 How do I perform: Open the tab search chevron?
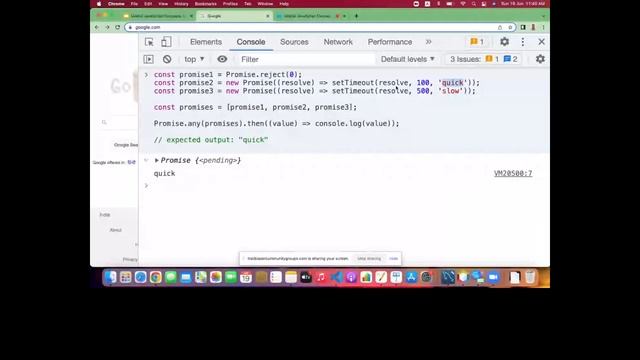543,16
